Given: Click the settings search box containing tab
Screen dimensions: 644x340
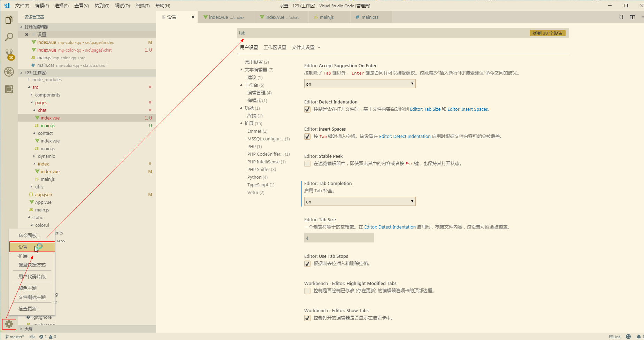Looking at the screenshot, I should point(403,33).
